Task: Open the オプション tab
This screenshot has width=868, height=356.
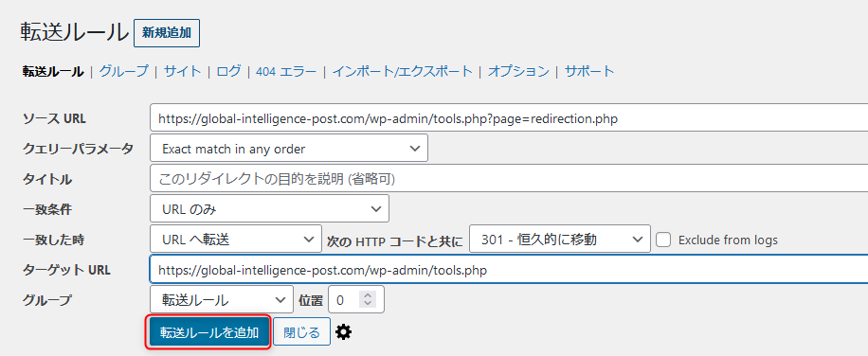Action: [518, 71]
